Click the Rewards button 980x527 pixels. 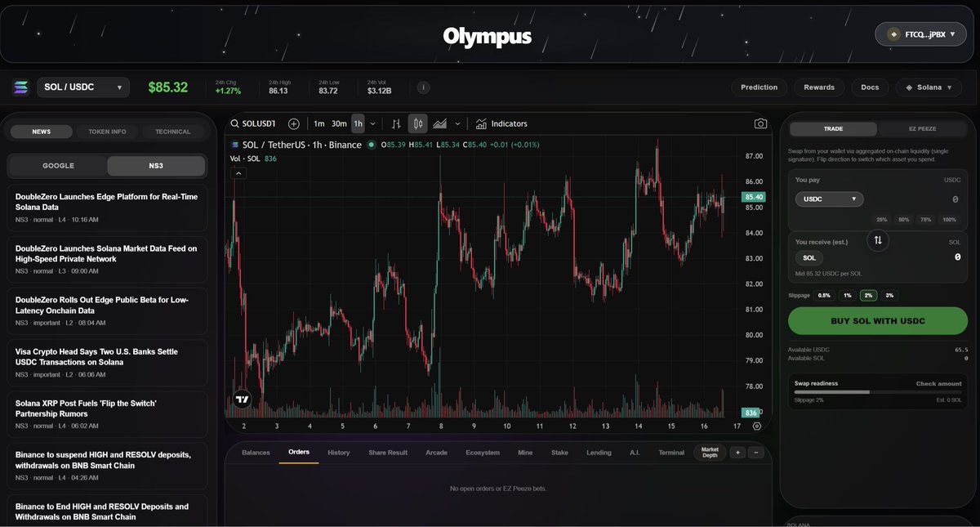[819, 87]
